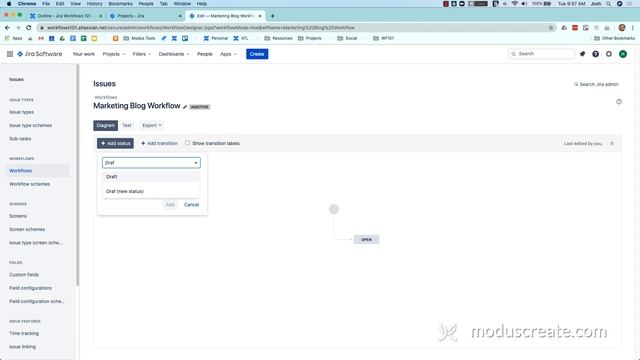Open People in Jira navigation
Screen dimensions: 640x360
pos(205,54)
